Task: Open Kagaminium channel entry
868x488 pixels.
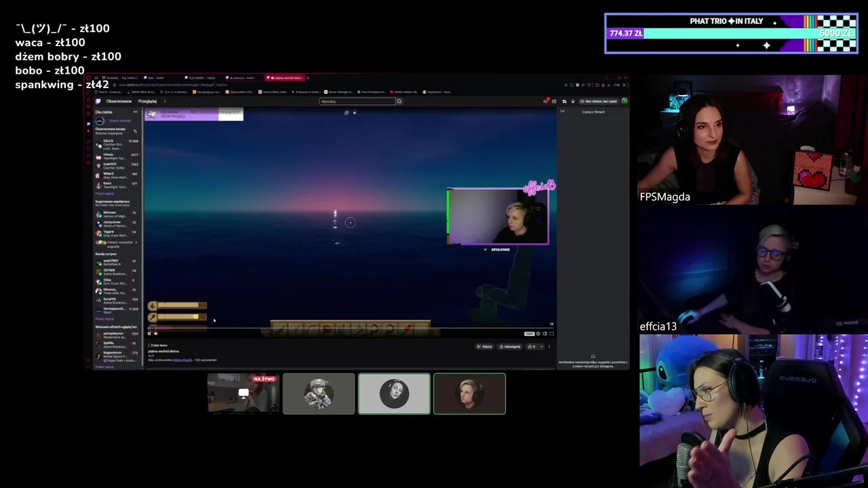Action: pyautogui.click(x=117, y=357)
